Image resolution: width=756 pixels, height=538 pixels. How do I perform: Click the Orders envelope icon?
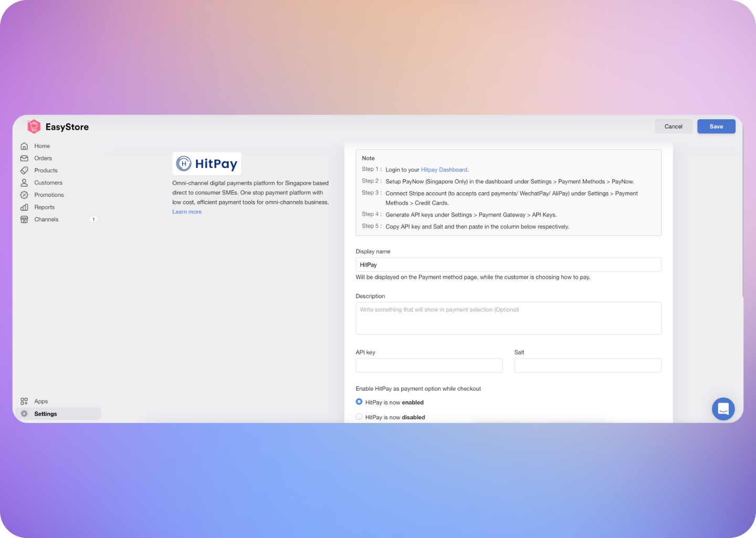click(x=24, y=158)
